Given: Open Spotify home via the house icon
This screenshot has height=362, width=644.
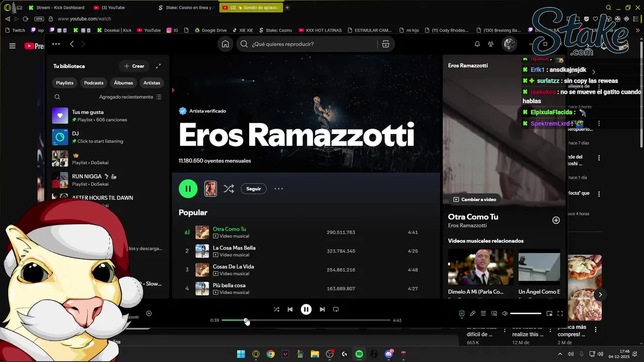Looking at the screenshot, I should (x=225, y=44).
